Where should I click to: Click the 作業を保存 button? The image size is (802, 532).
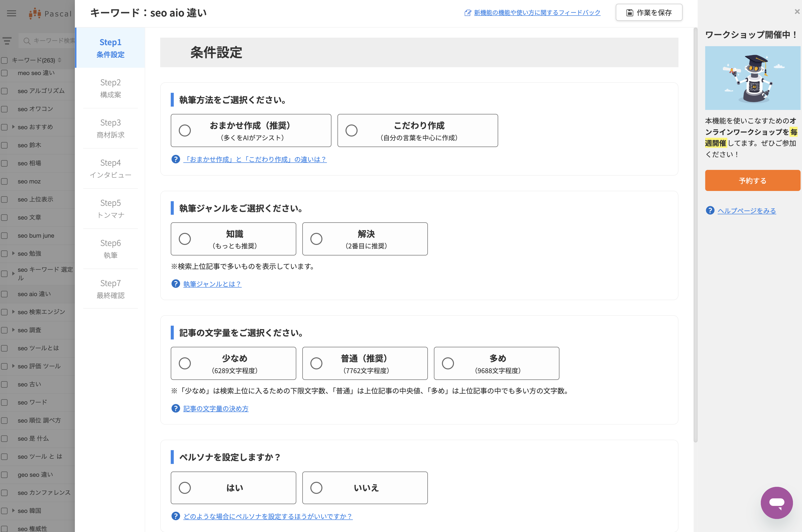coord(649,13)
